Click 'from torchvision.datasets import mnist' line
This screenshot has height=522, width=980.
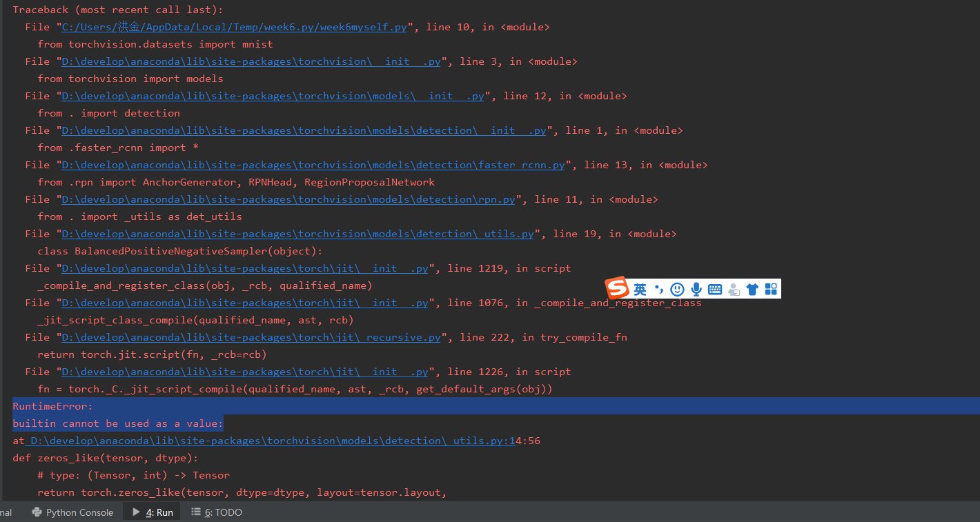[155, 44]
